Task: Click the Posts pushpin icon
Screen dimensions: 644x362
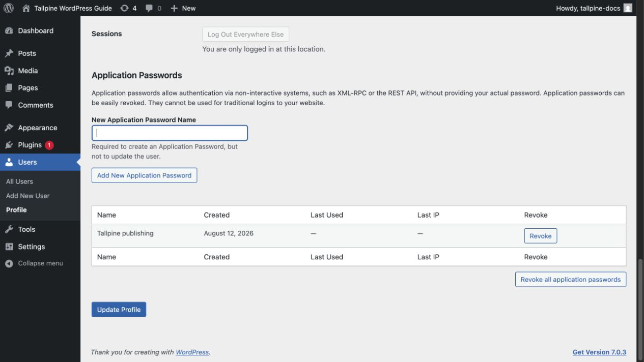Action: coord(9,53)
